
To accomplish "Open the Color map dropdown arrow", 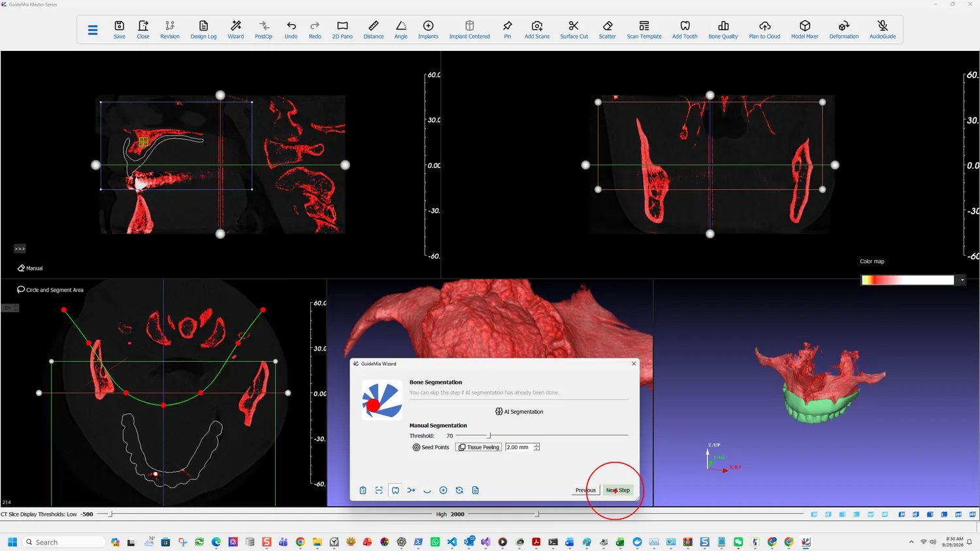I will 962,280.
